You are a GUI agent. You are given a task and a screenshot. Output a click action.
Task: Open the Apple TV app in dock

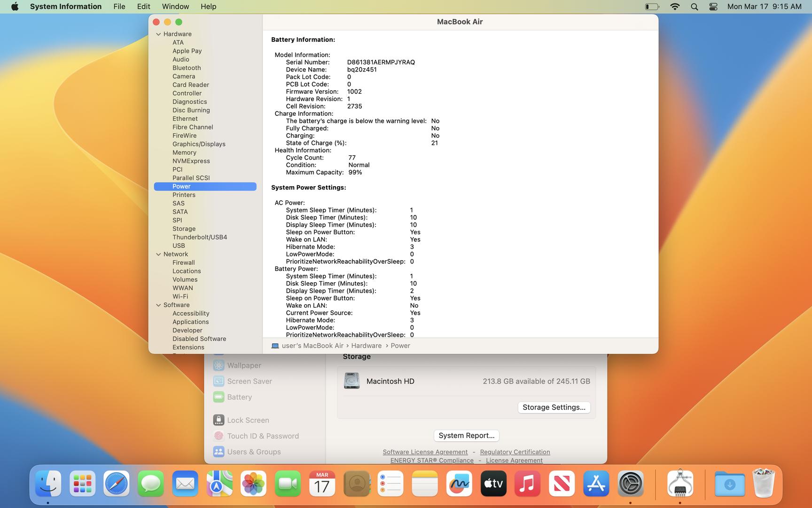493,484
